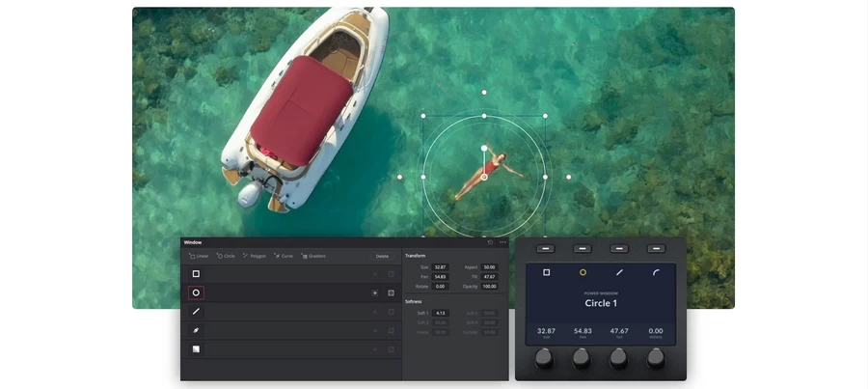Click the dimmed Inside softness field
This screenshot has height=389, width=868.
(440, 332)
